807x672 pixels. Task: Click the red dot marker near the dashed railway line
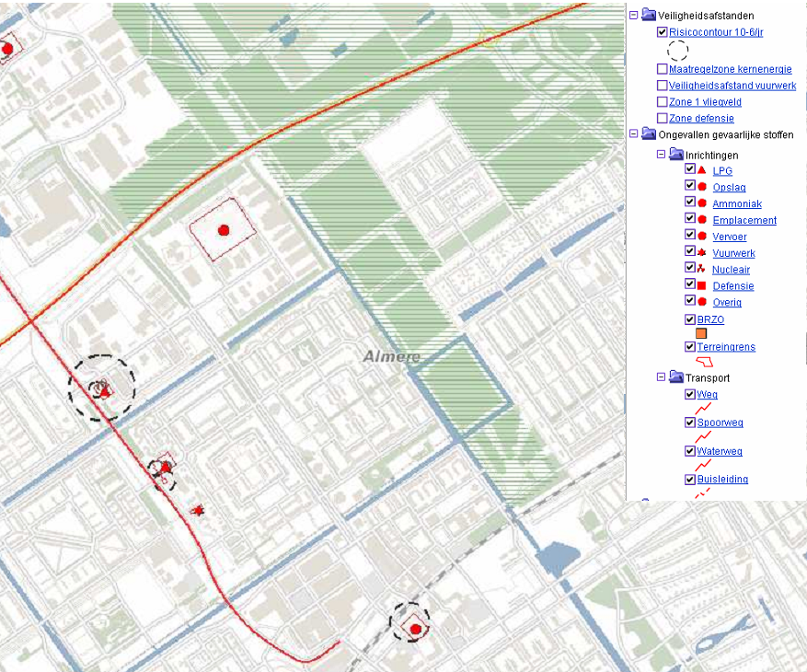coord(416,629)
